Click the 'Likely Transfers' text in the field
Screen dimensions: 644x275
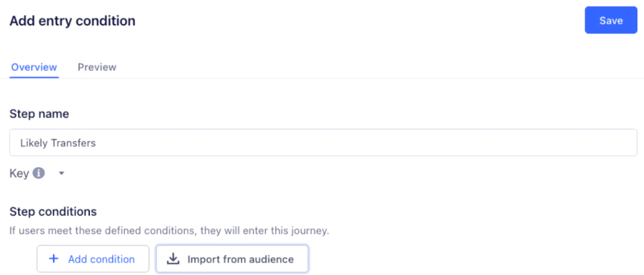point(58,143)
